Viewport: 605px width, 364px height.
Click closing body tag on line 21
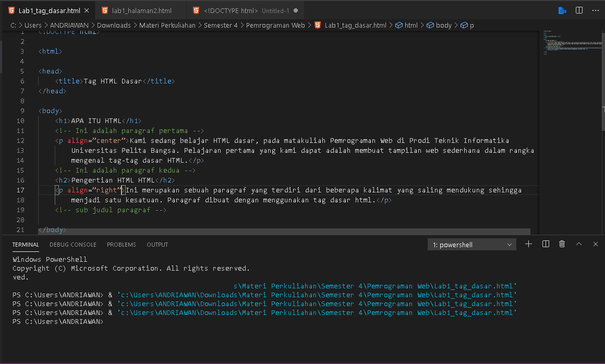[x=53, y=230]
